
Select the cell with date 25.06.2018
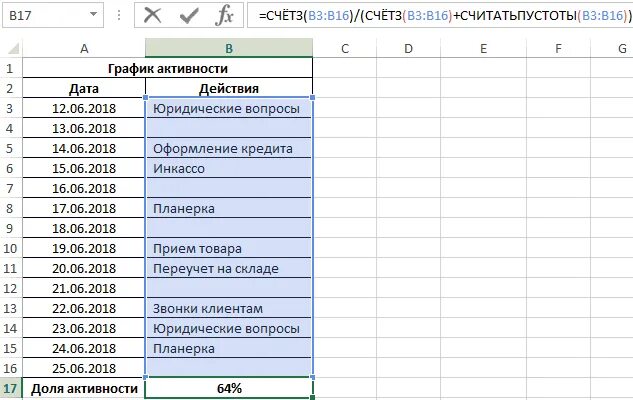(x=84, y=368)
